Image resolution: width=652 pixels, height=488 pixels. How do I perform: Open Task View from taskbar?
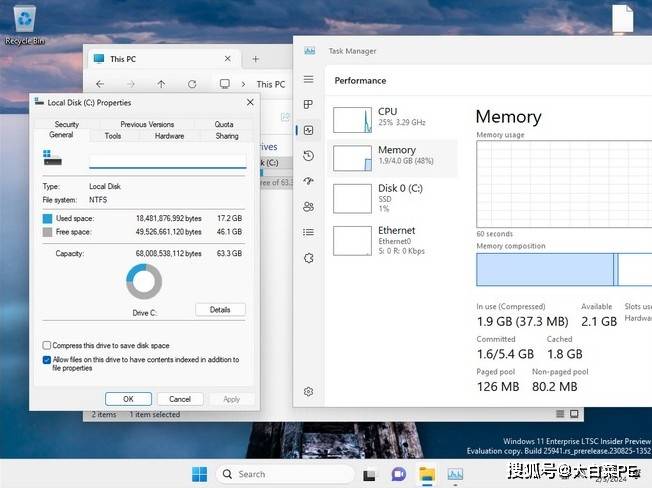click(369, 474)
